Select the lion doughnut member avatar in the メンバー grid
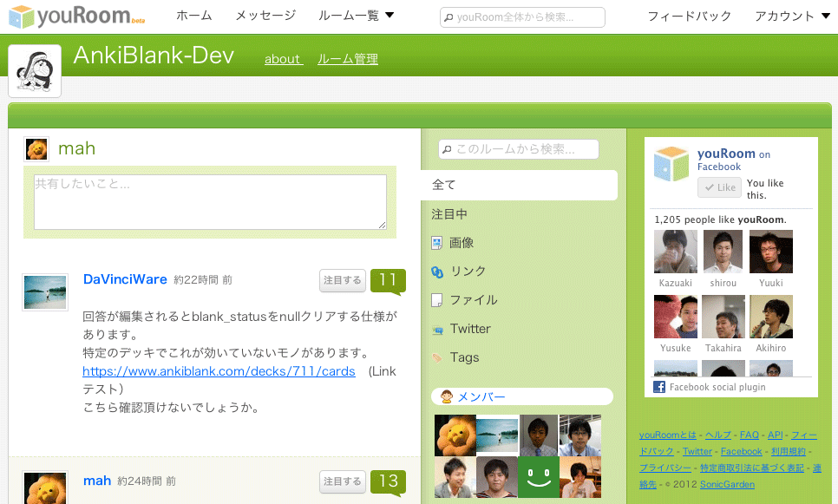Viewport: 838px width, 504px height. coord(455,435)
